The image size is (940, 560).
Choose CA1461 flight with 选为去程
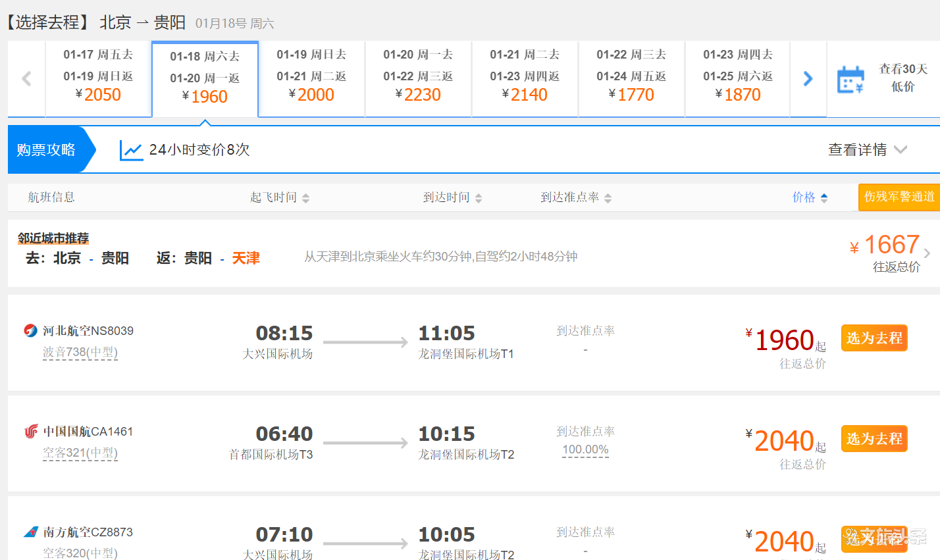(874, 439)
